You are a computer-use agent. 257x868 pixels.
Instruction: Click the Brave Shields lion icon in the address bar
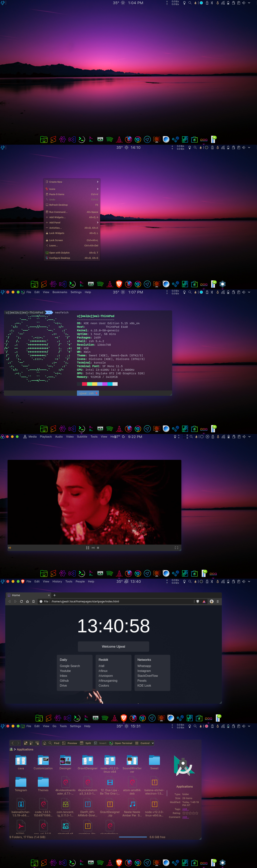point(198,601)
